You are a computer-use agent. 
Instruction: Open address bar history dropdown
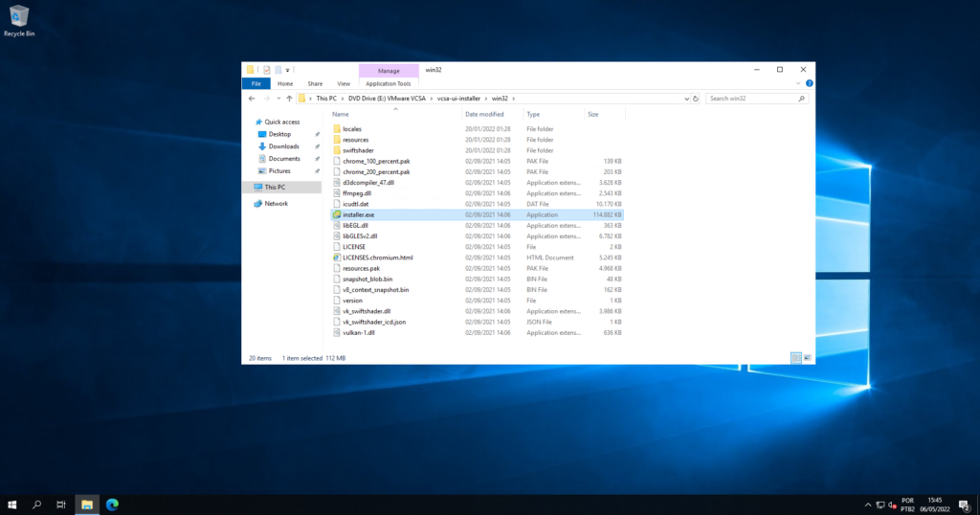[686, 99]
